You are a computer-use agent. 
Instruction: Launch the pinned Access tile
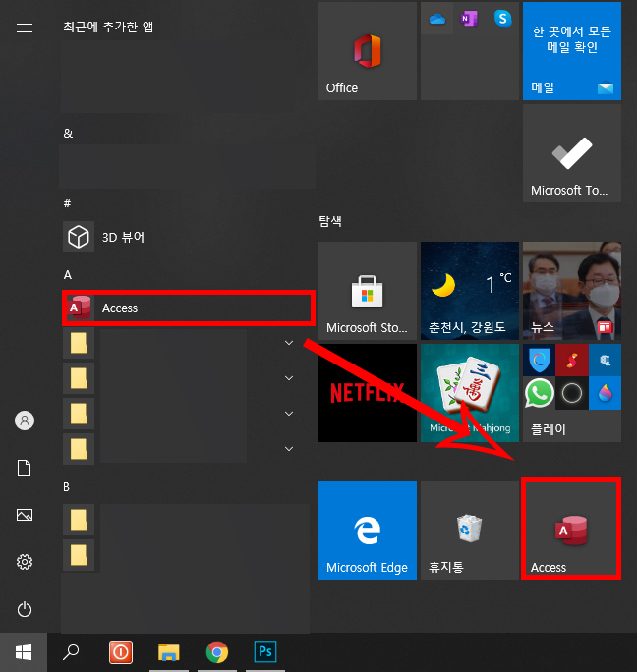[x=571, y=530]
